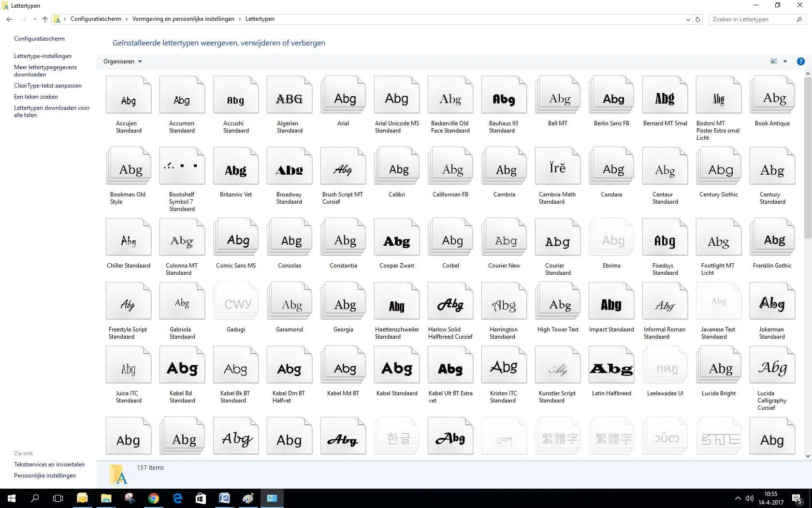Image resolution: width=812 pixels, height=508 pixels.
Task: Select the Javanese Text font icon
Action: click(x=719, y=301)
